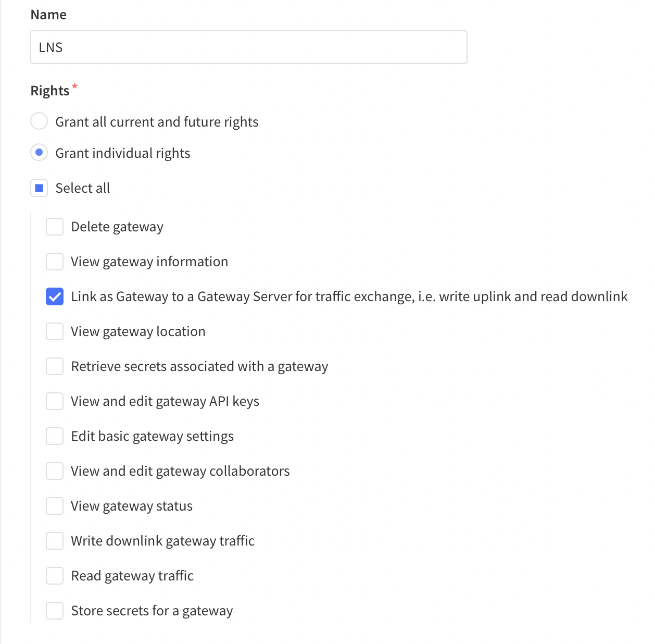Enable the 'Delete gateway' right
Image resolution: width=655 pixels, height=644 pixels.
(x=54, y=227)
